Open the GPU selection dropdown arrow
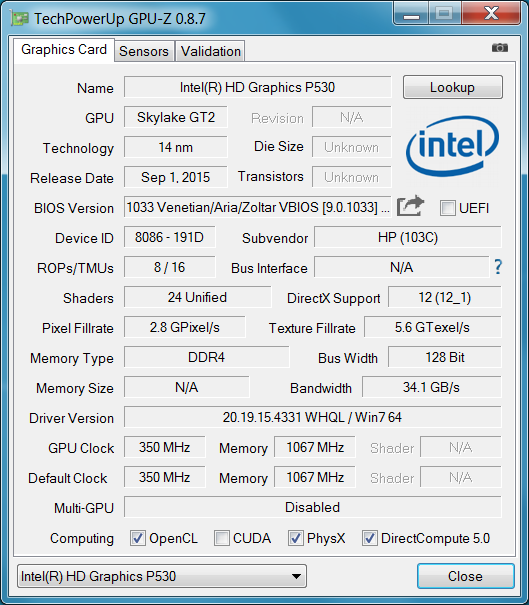Screen dimensions: 529x605 pos(296,576)
